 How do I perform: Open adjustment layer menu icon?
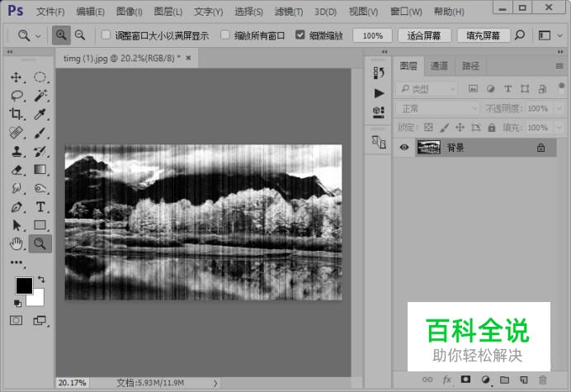pos(485,380)
